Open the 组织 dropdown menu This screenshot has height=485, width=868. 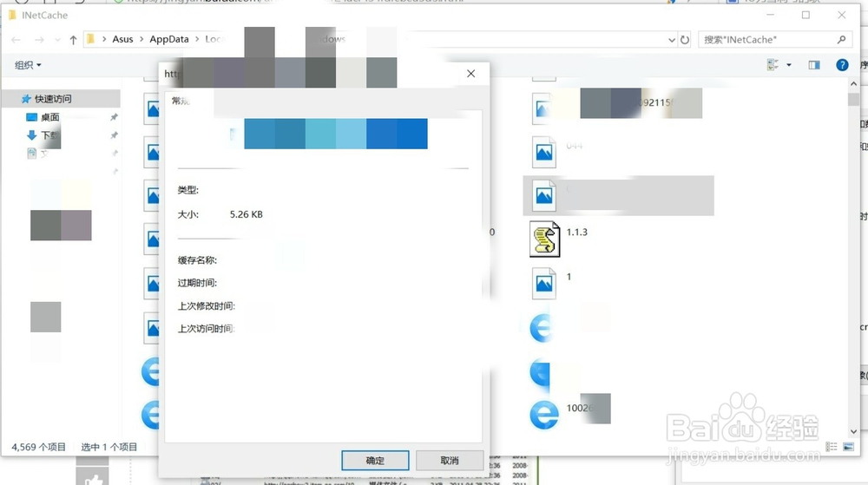point(28,65)
